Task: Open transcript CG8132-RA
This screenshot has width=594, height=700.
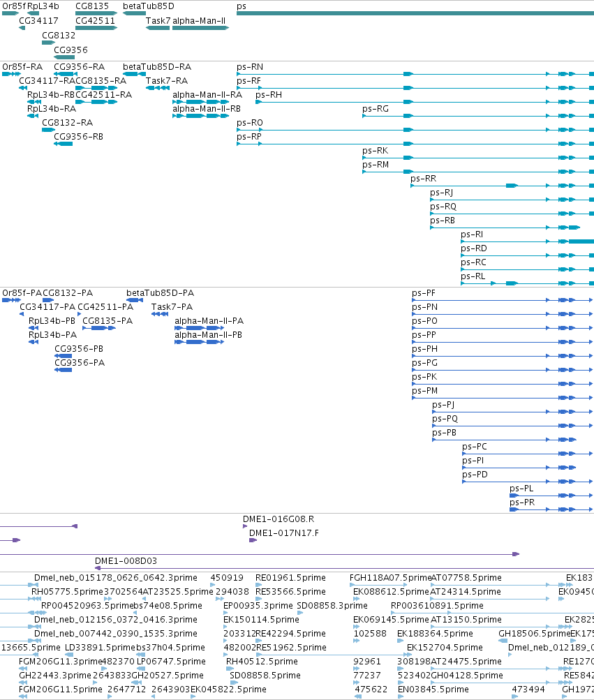Action: pyautogui.click(x=68, y=123)
